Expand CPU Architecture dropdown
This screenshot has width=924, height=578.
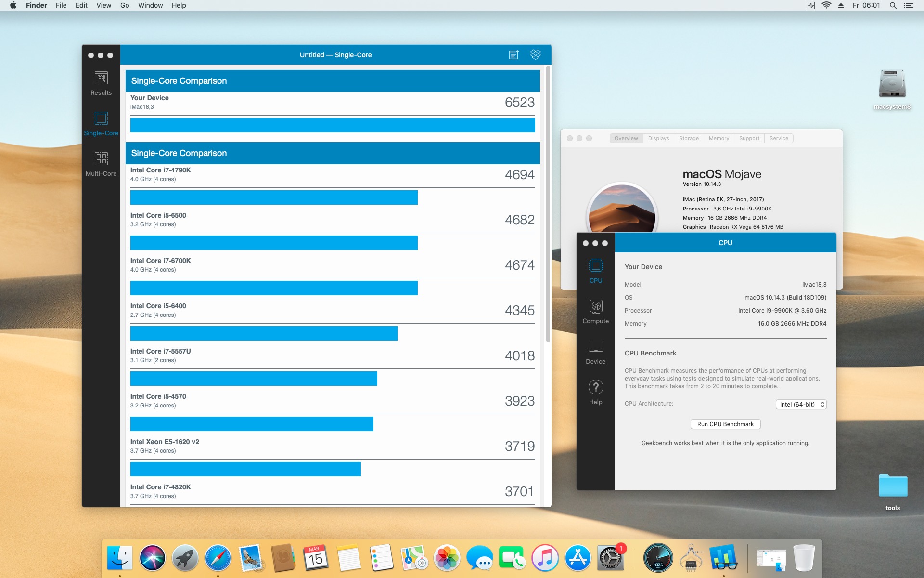tap(801, 405)
